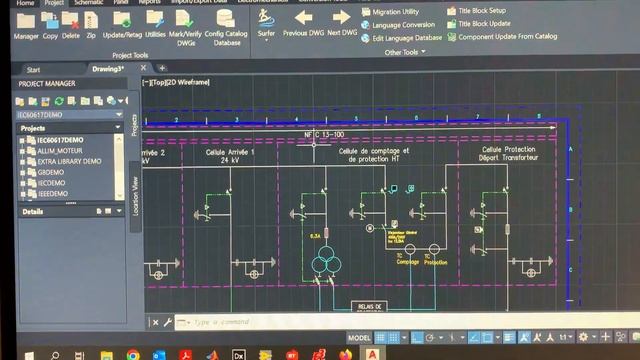
Task: Click command line customize wrench icon
Action: coord(167,322)
